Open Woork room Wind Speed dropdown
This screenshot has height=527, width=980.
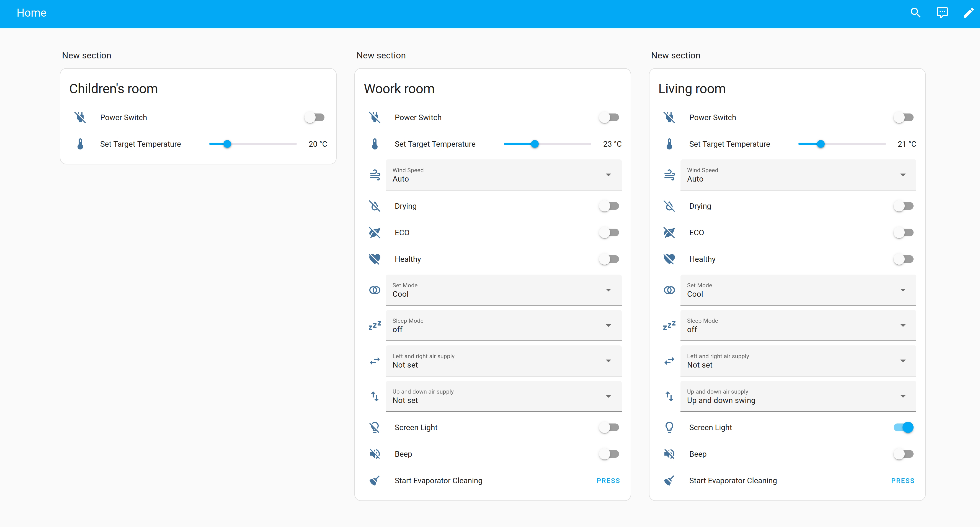point(504,175)
